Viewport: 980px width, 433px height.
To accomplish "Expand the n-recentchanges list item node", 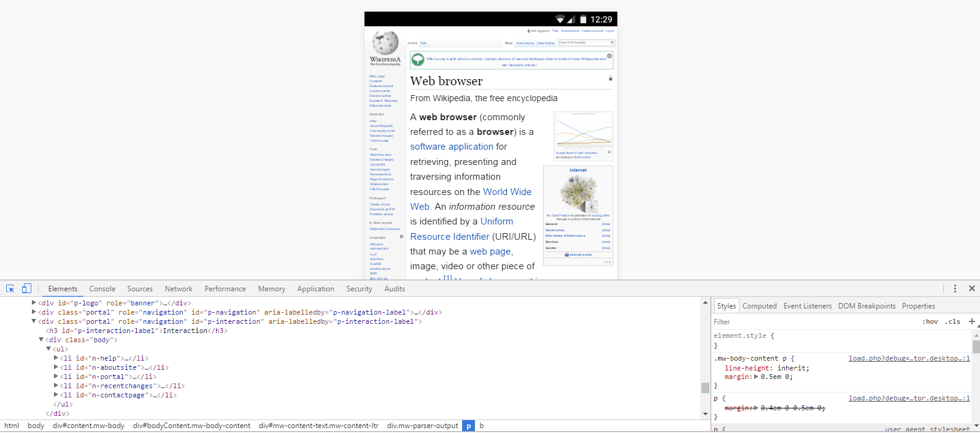I will [x=56, y=386].
